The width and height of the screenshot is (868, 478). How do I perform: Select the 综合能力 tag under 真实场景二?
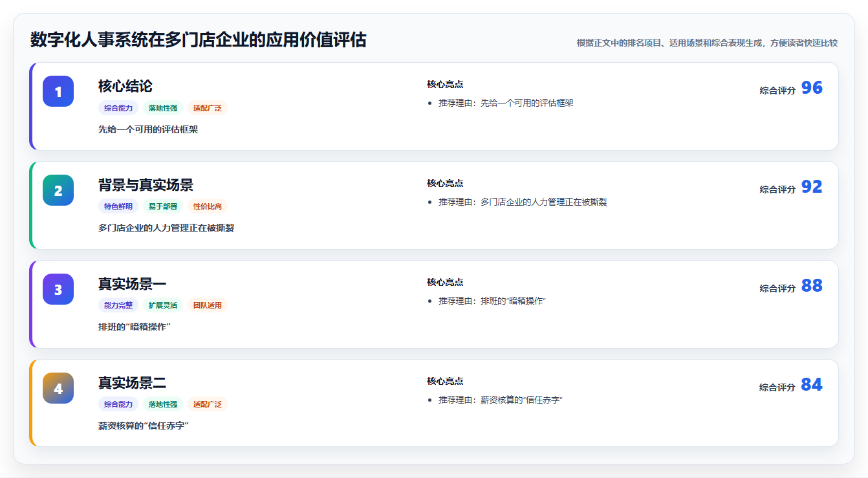(118, 404)
